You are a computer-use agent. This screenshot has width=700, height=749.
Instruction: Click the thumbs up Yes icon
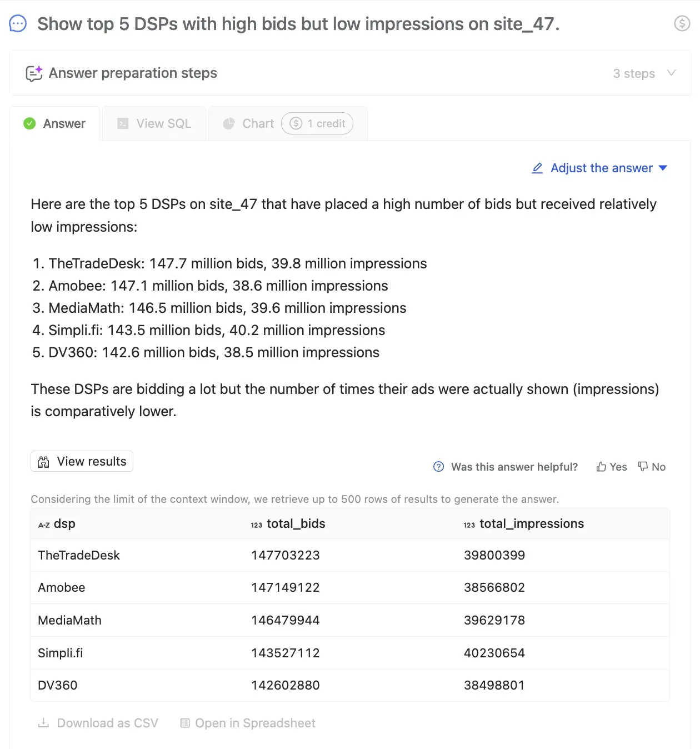(x=601, y=467)
